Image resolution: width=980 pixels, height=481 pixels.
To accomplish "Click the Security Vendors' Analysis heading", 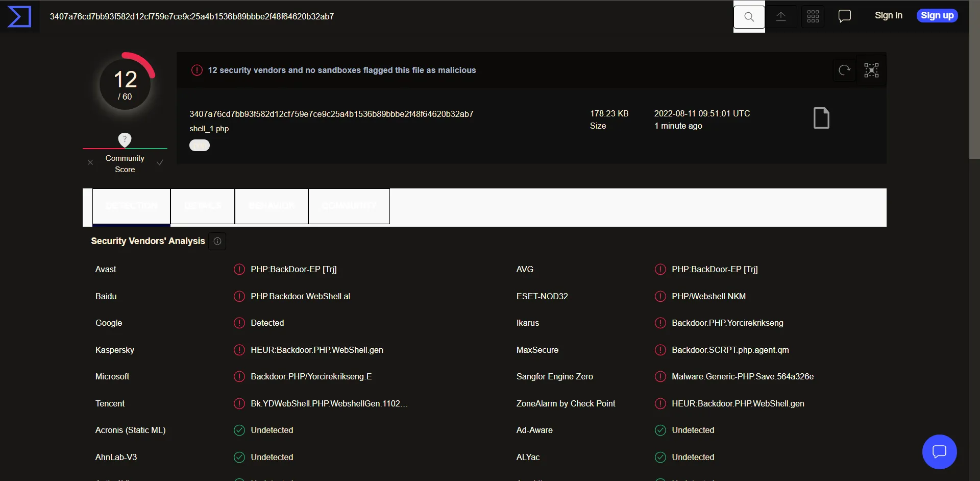I will 148,241.
